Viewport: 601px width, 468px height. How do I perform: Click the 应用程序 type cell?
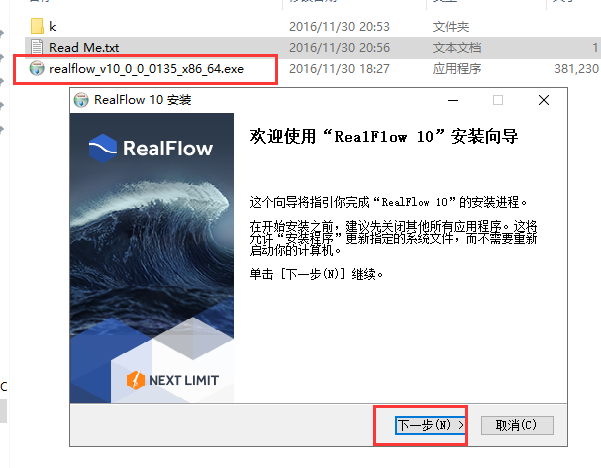point(457,69)
